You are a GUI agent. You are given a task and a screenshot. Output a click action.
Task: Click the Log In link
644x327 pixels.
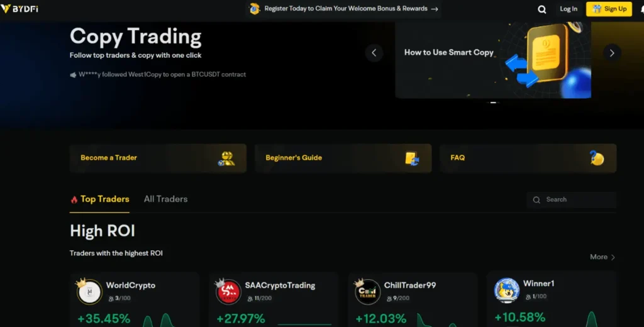[569, 9]
